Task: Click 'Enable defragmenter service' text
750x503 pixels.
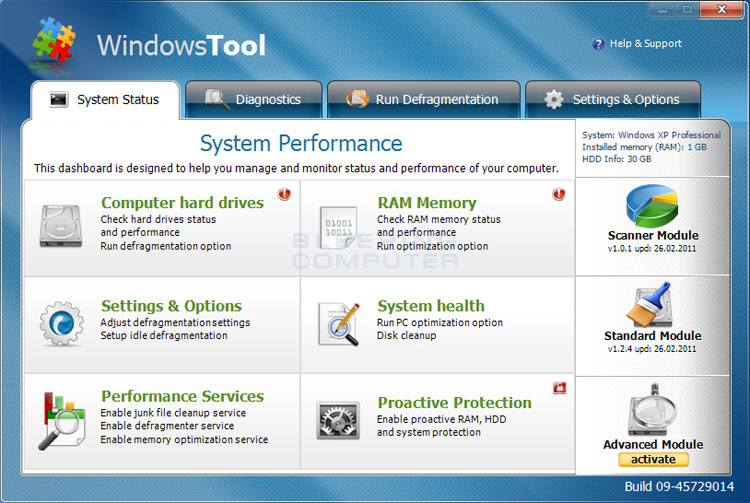Action: pyautogui.click(x=167, y=426)
